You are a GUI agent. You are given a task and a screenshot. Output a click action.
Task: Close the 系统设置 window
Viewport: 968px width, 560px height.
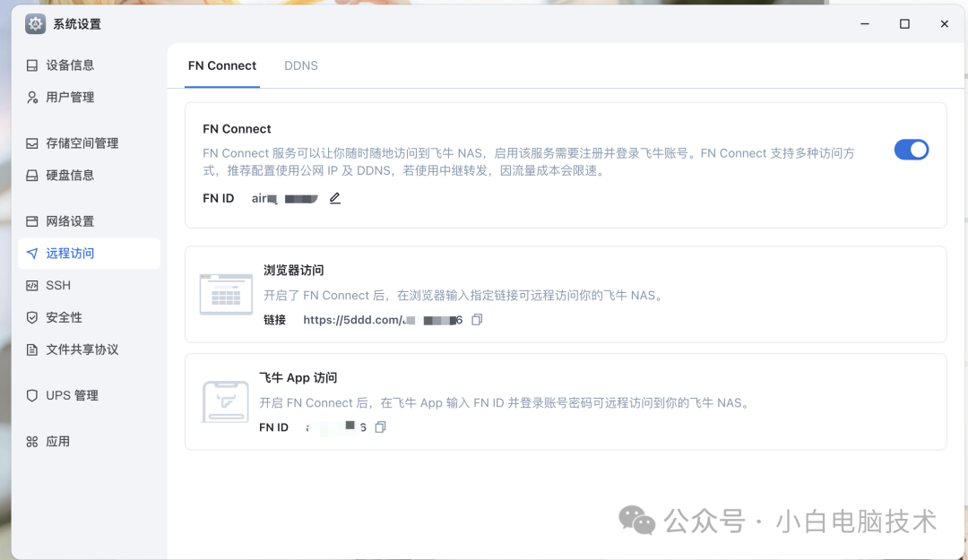point(945,24)
